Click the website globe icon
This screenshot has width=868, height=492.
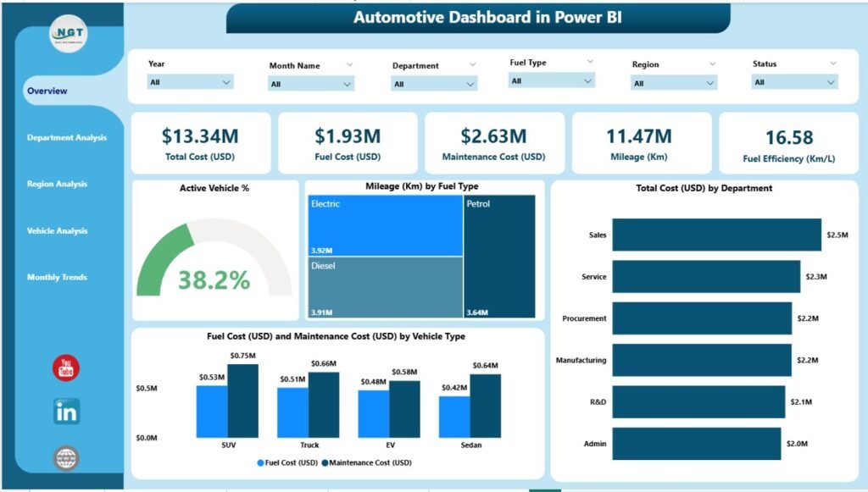click(x=66, y=459)
